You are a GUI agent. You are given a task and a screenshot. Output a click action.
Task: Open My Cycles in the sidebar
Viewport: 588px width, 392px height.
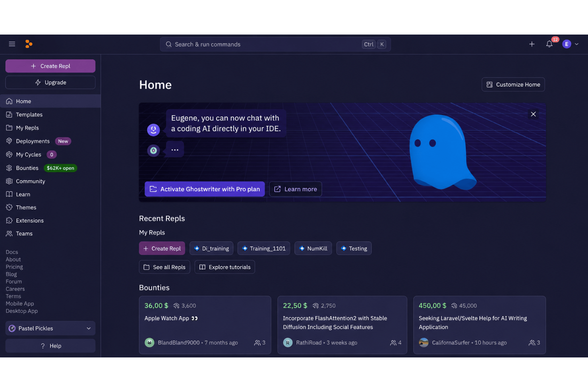coord(50,154)
